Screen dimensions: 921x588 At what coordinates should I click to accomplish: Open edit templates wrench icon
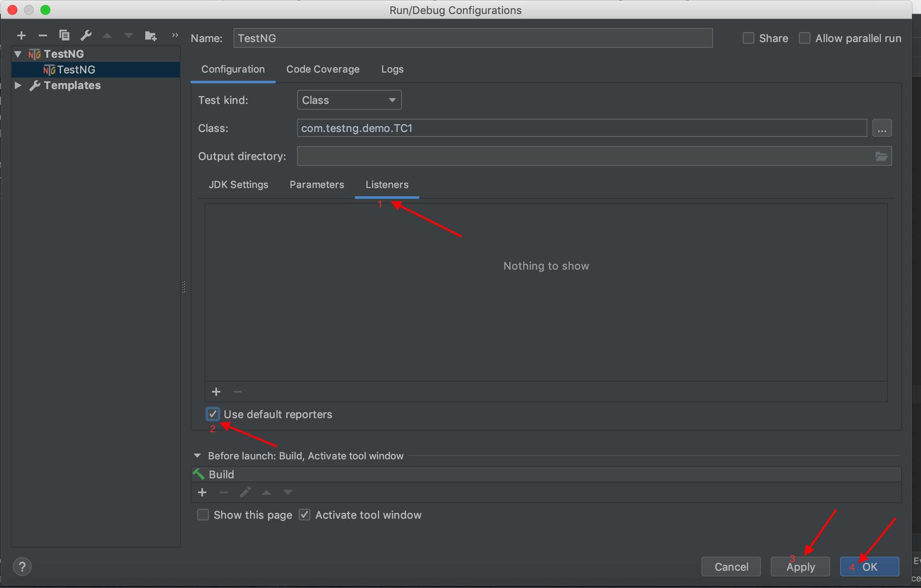tap(86, 35)
